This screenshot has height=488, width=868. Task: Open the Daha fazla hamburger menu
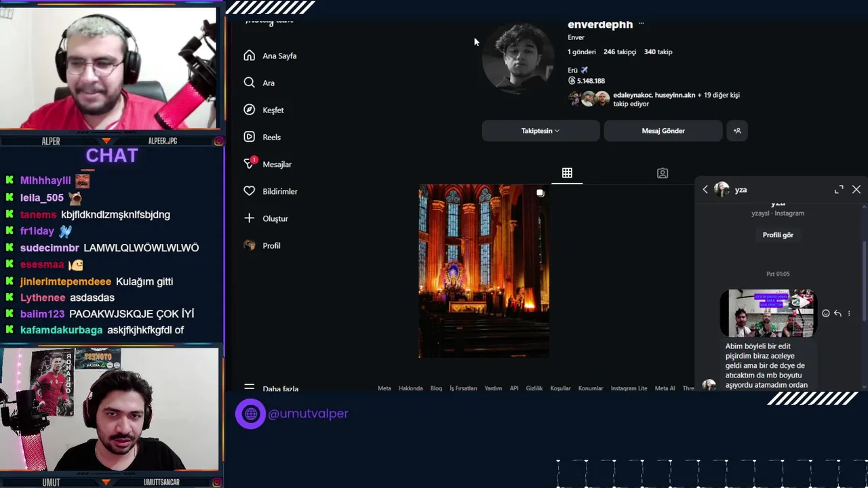pos(250,388)
